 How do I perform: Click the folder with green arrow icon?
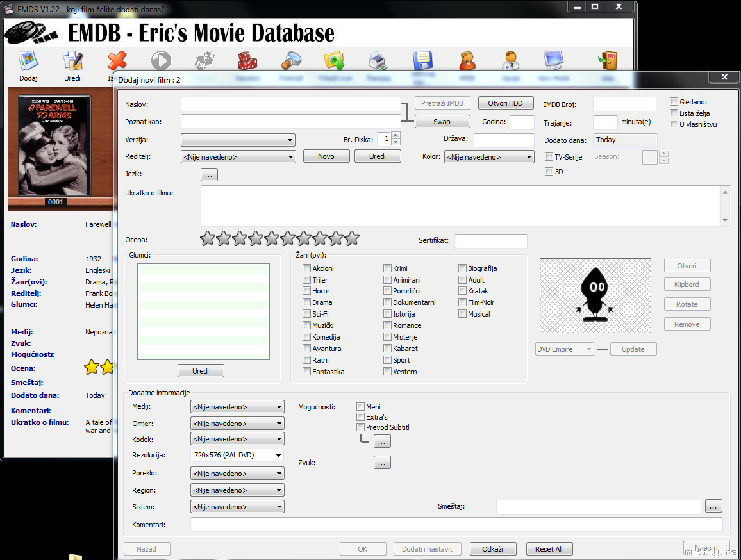[x=335, y=61]
